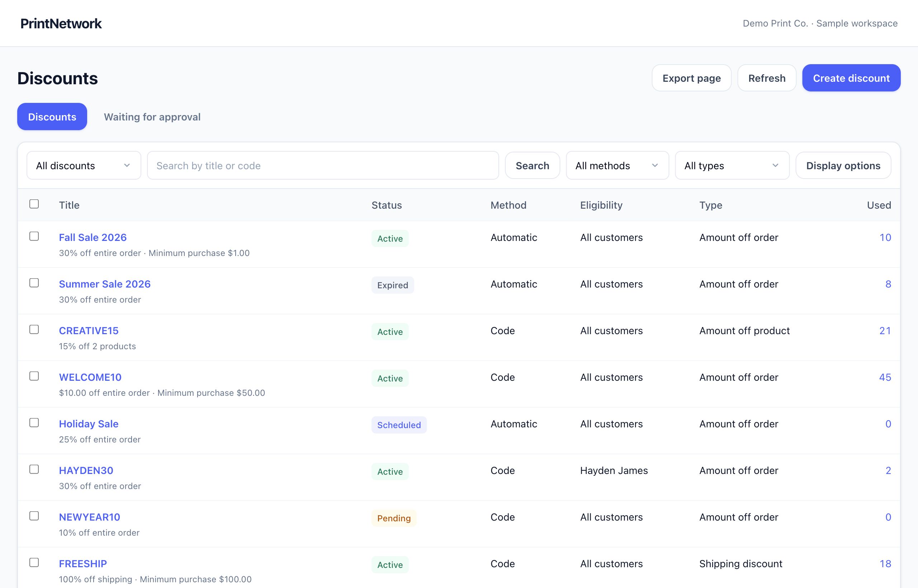Open the NEWYEAR10 discount link
Viewport: 918px width, 588px height.
point(89,517)
